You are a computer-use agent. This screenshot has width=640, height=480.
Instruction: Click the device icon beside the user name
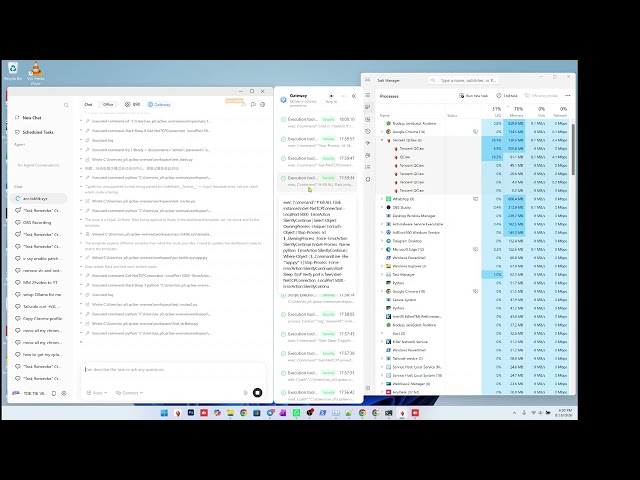(x=54, y=393)
